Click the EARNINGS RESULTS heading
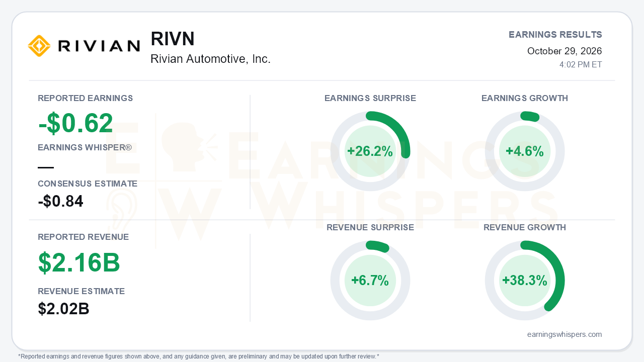The image size is (644, 362). pyautogui.click(x=555, y=35)
